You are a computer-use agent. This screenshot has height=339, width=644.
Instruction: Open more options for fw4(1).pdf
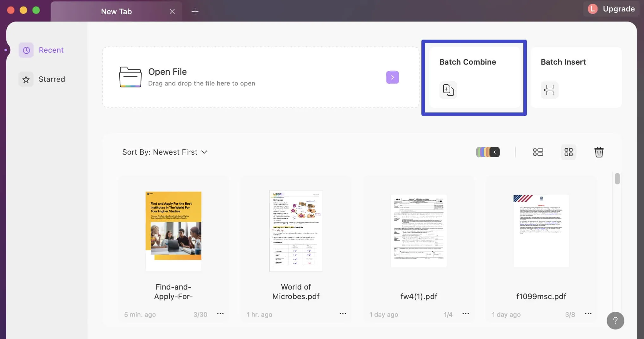coord(465,314)
